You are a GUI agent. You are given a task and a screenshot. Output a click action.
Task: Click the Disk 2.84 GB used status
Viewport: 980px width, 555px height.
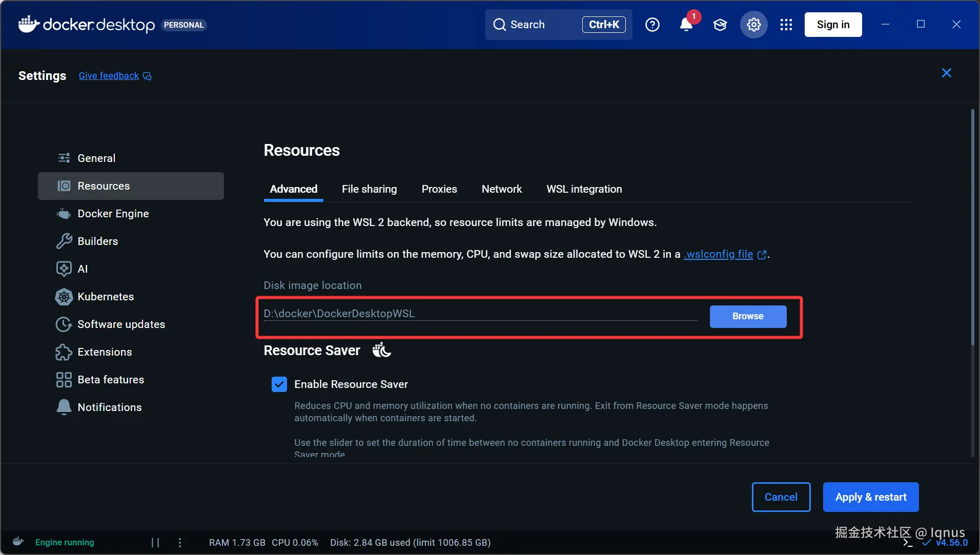(x=411, y=542)
